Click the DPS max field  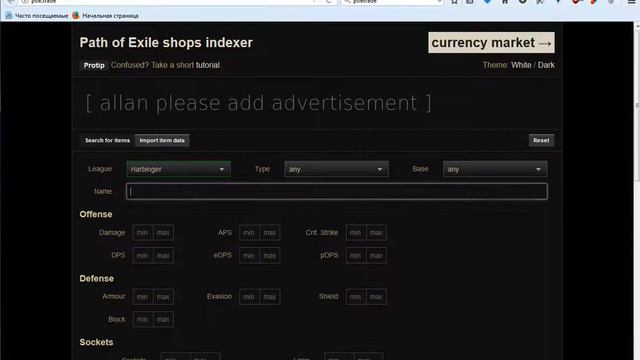tap(163, 256)
